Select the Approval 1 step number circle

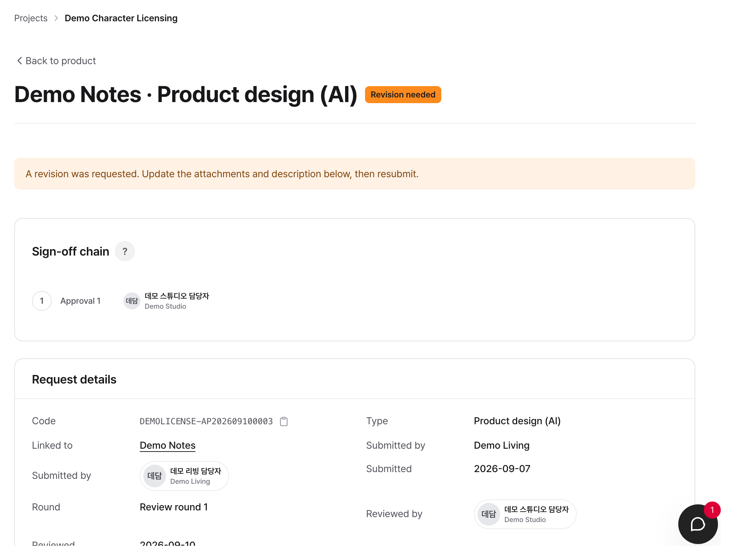(42, 301)
